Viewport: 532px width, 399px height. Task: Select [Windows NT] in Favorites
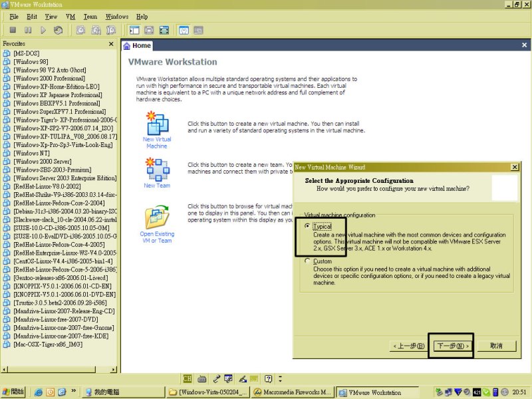(x=31, y=153)
